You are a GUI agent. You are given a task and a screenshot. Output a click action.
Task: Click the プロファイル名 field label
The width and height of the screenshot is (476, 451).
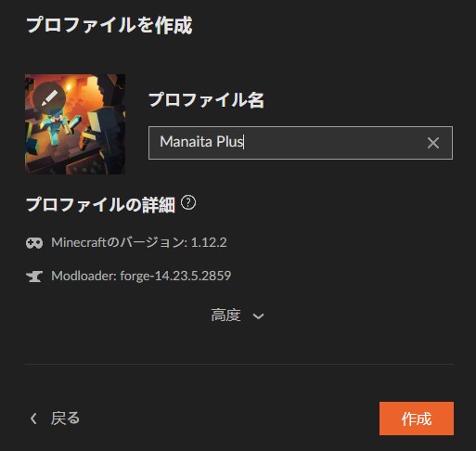(206, 100)
